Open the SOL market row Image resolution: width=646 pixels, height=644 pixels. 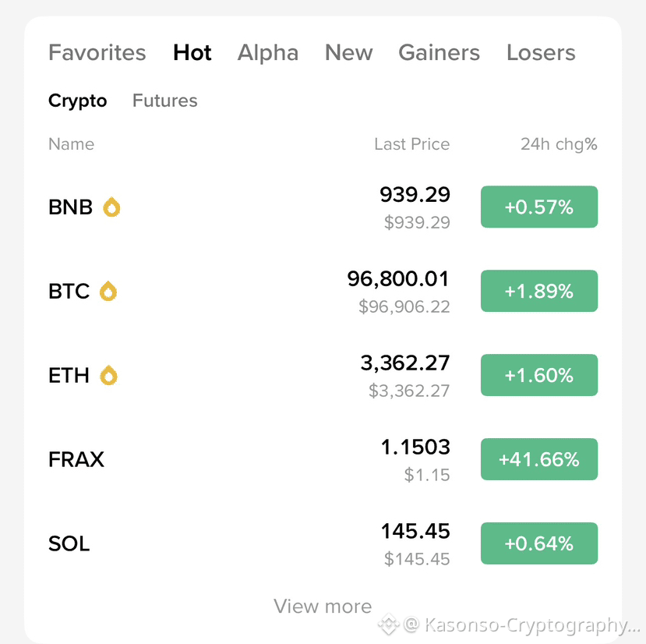pos(69,543)
